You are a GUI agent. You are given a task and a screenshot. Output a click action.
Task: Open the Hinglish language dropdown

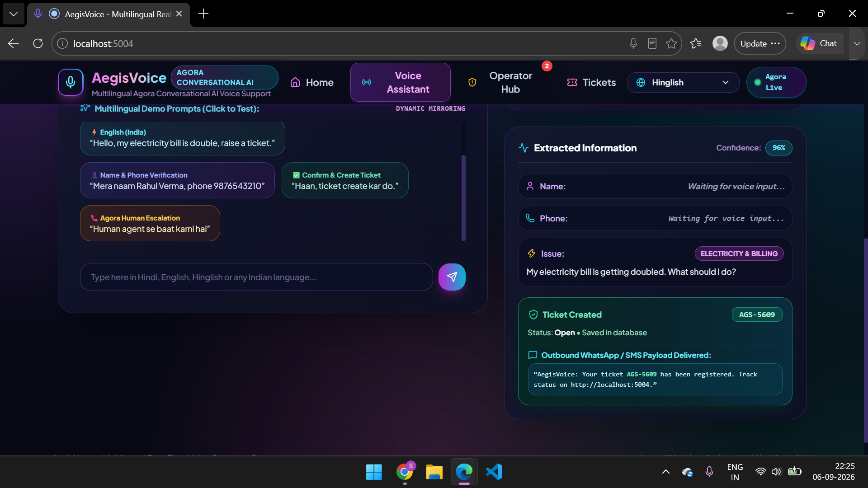pyautogui.click(x=683, y=82)
